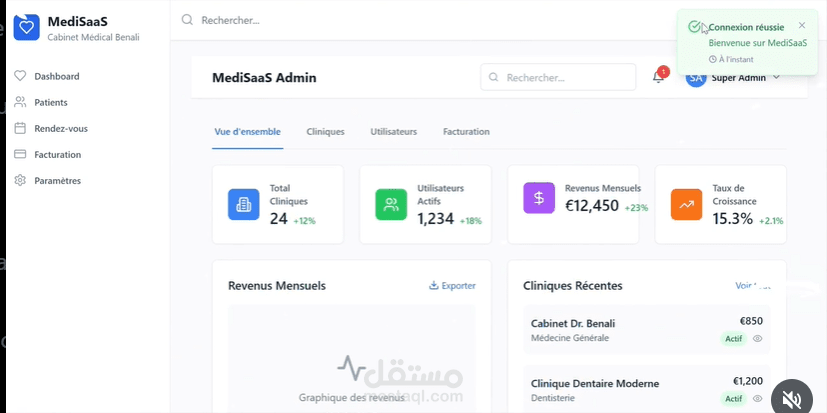Click the magnifier icon in admin search box
The height and width of the screenshot is (413, 827).
494,78
